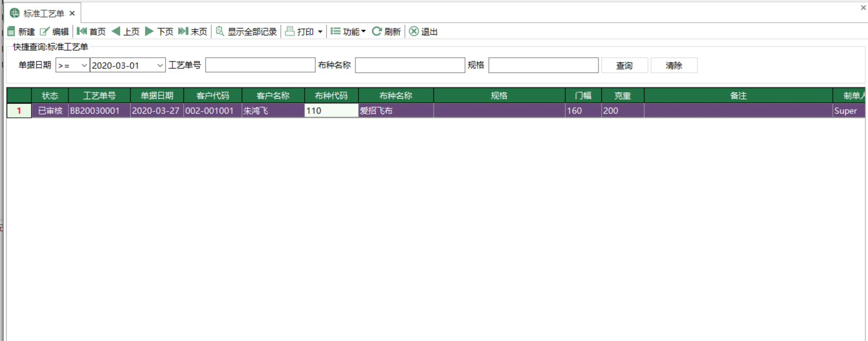Open the 功能 function menu
This screenshot has height=341, width=868.
pyautogui.click(x=348, y=32)
